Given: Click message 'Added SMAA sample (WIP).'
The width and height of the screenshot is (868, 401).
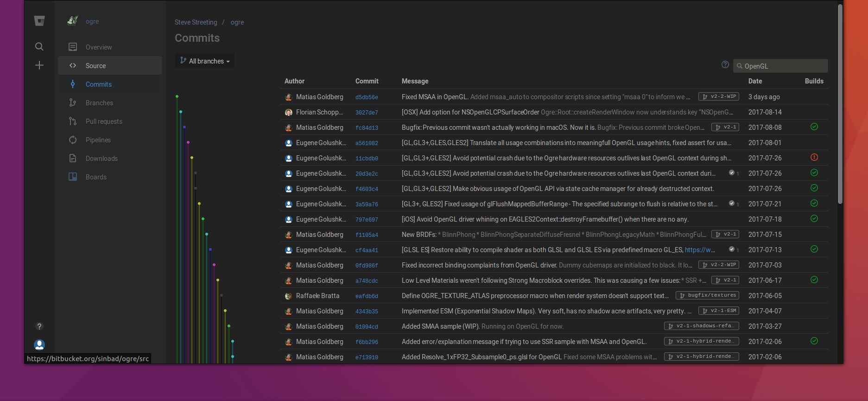Looking at the screenshot, I should click(440, 326).
